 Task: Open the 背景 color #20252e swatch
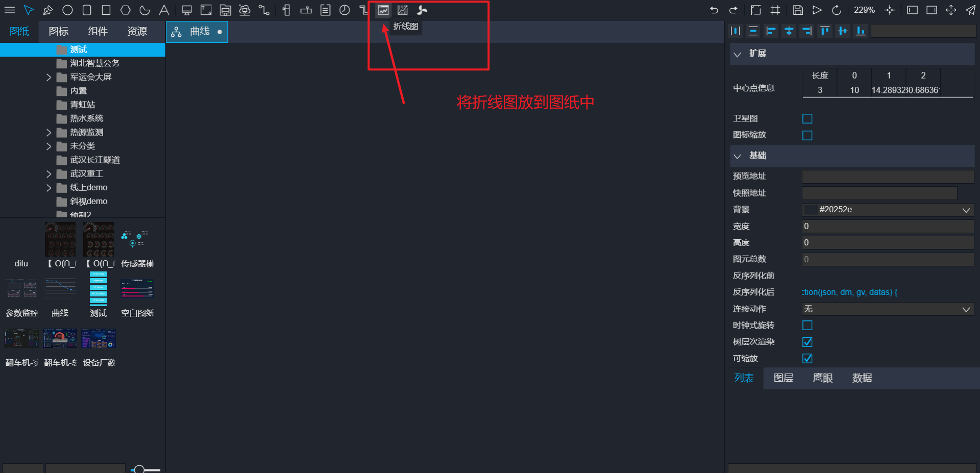(x=811, y=210)
